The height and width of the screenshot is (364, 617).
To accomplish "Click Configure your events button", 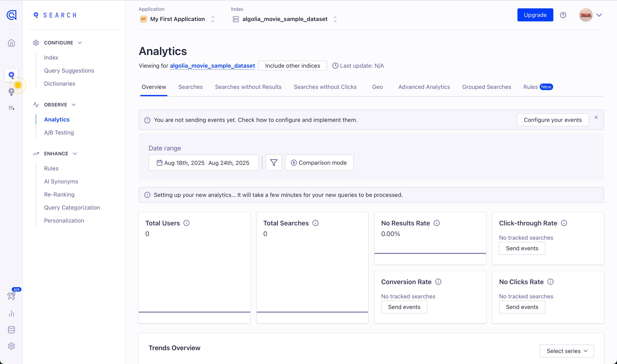I will click(x=553, y=120).
